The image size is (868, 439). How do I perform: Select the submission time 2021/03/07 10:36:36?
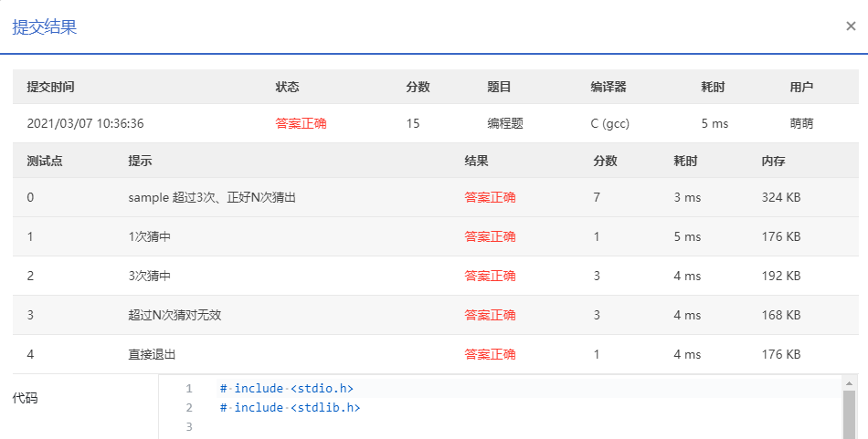(85, 123)
